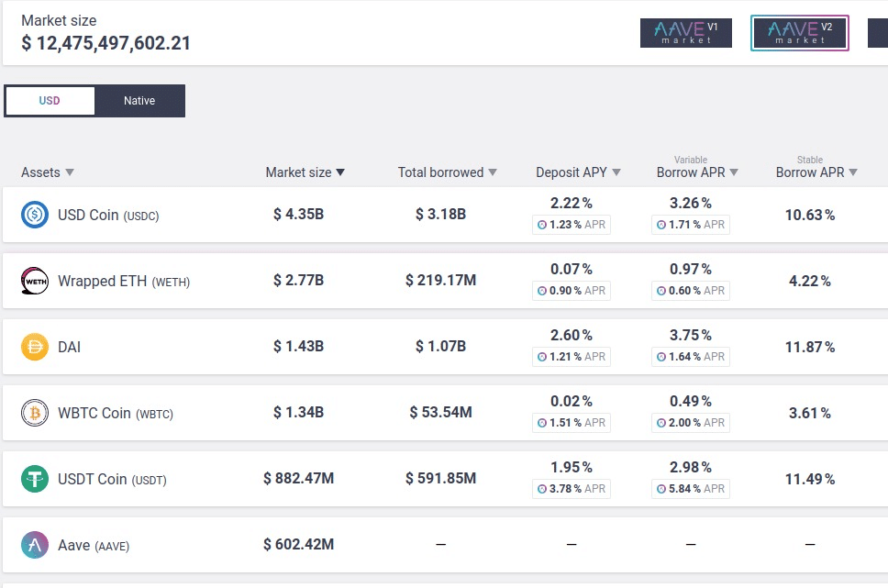
Task: Click incentive icon beside WBTC 1.51% APR
Action: (x=542, y=423)
